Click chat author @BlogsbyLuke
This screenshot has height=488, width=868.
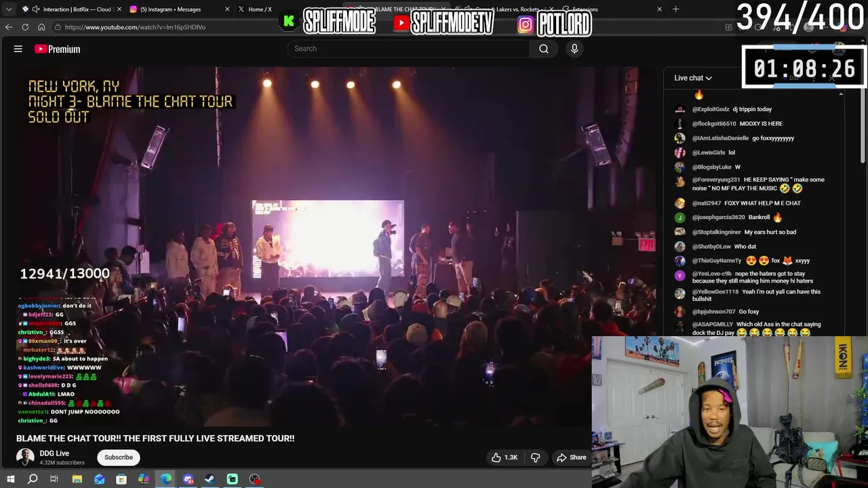[x=712, y=167]
